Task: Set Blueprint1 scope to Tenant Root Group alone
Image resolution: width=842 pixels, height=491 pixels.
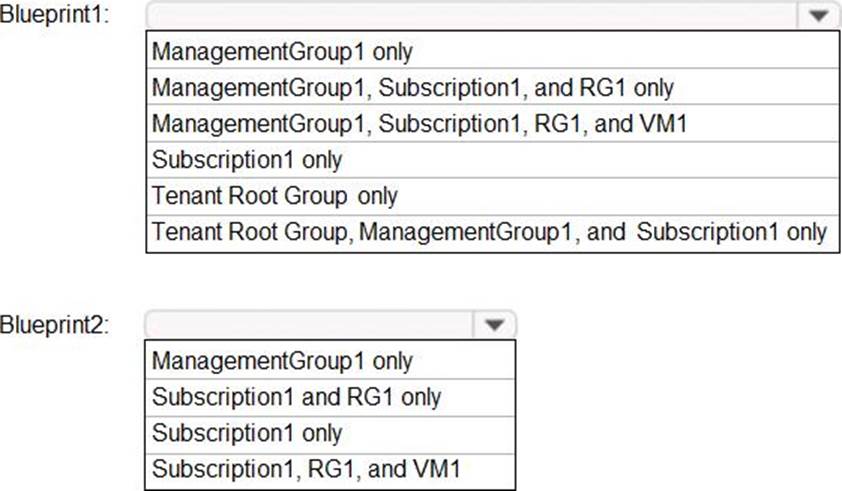Action: click(275, 195)
